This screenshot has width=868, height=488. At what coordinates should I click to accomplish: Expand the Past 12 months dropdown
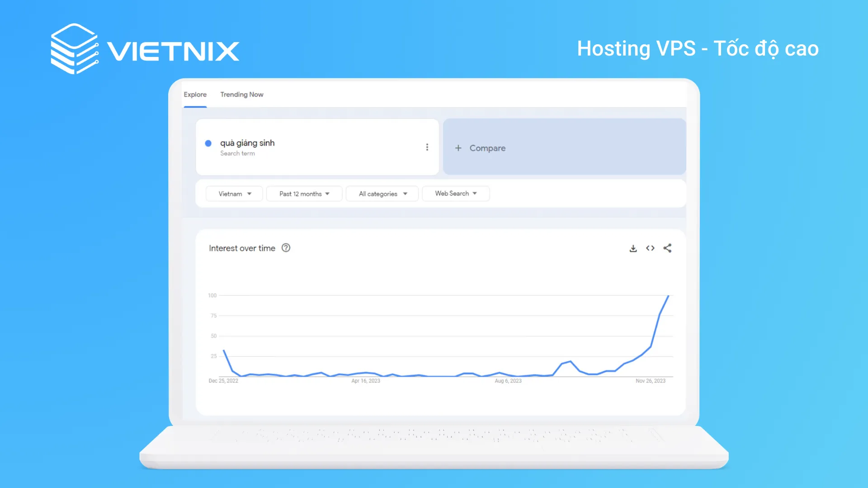click(x=304, y=193)
